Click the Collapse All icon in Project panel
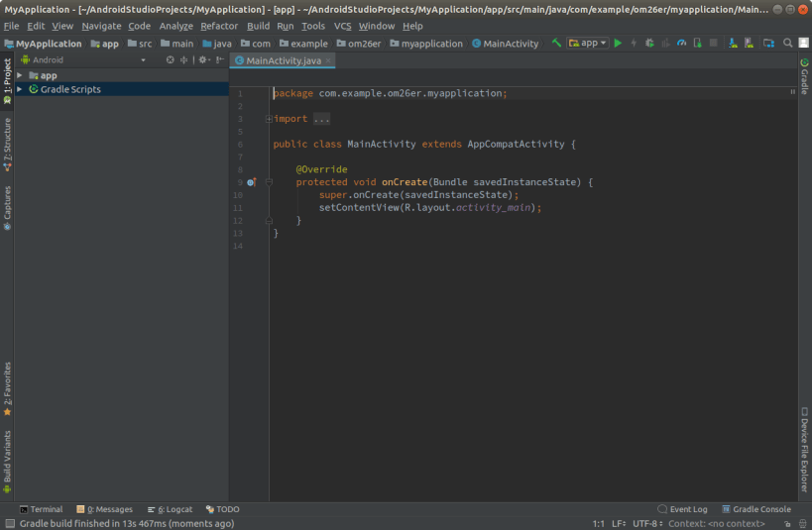 coord(183,60)
